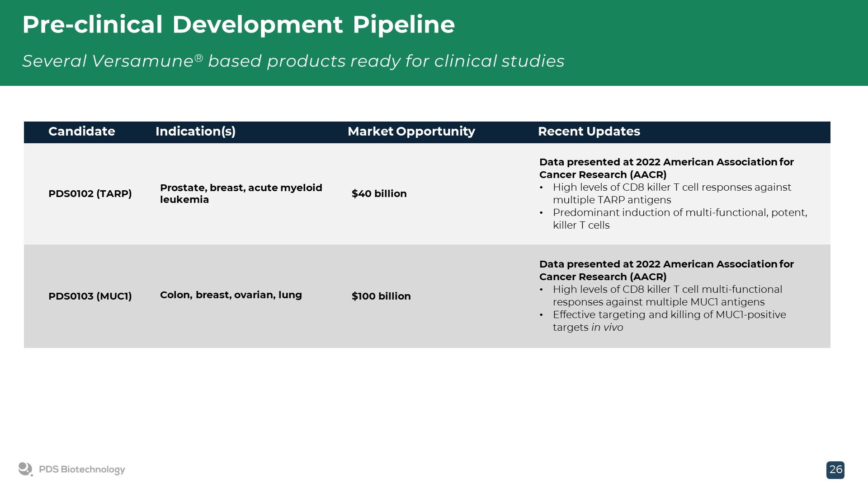Select the PDS0103 (MUC1) candidate cell
Viewport: 868px width, 488px height.
pos(90,296)
